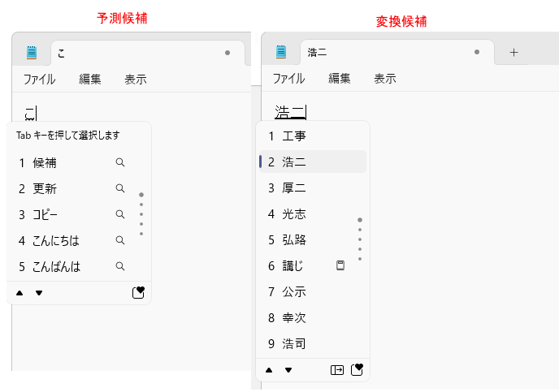Click unsaved dot on こ tab

click(227, 53)
